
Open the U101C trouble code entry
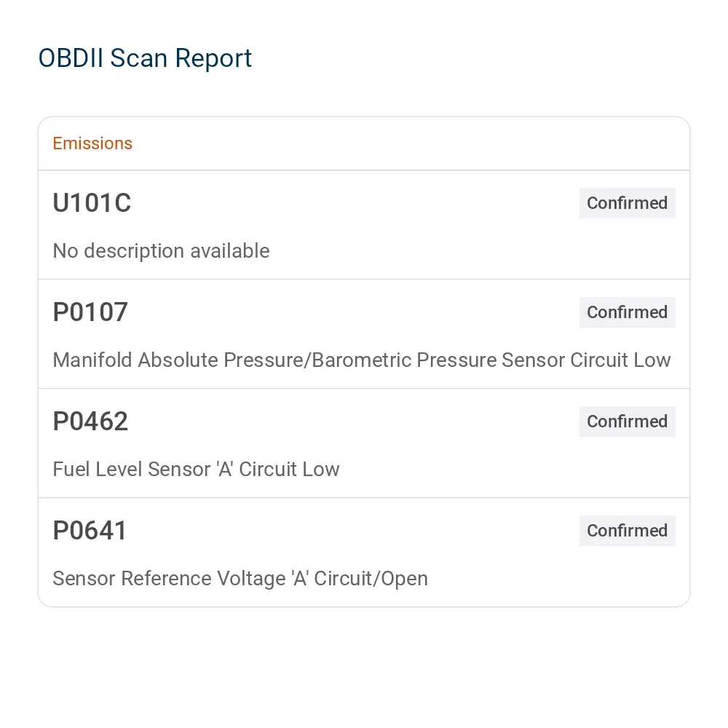click(363, 225)
